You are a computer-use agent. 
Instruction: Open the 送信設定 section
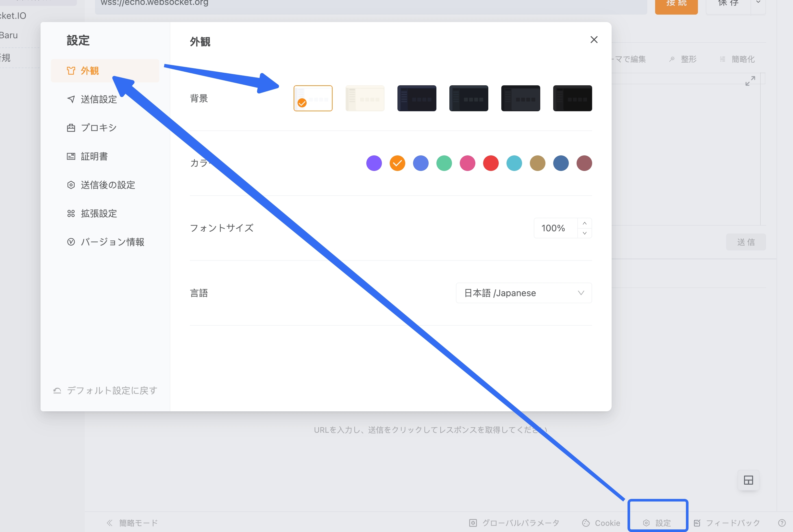pos(105,99)
